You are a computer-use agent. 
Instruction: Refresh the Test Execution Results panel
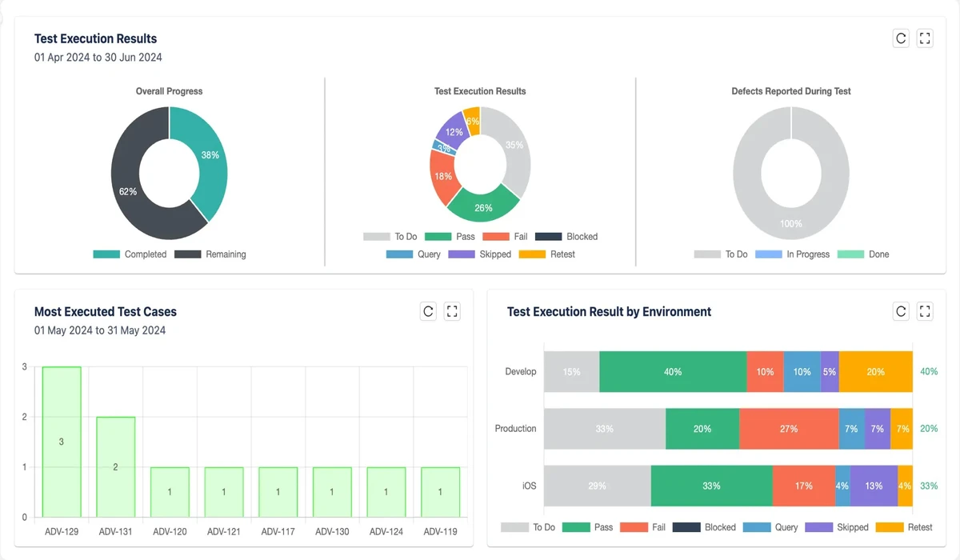click(901, 38)
